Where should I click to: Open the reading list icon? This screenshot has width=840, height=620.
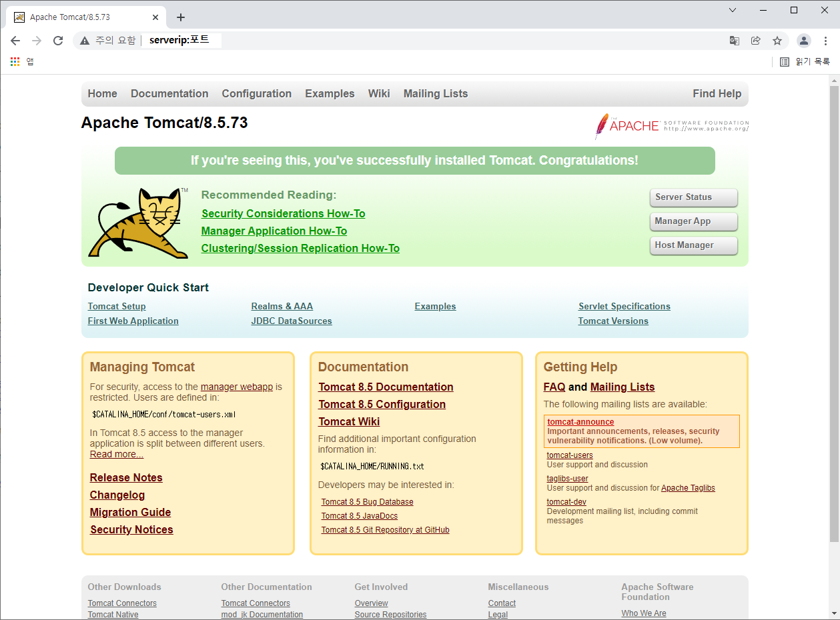coord(785,61)
